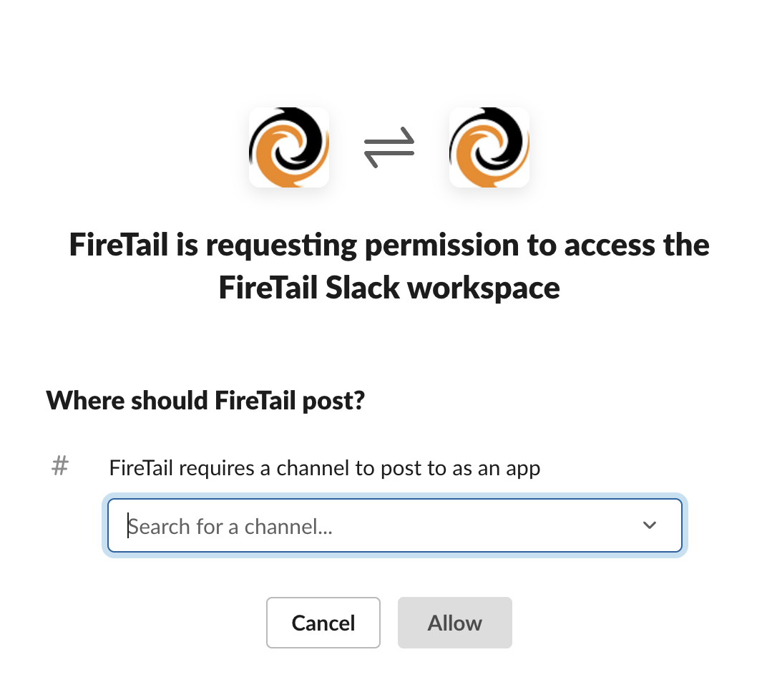Click the bidirectional arrows icon between logos

pos(389,148)
